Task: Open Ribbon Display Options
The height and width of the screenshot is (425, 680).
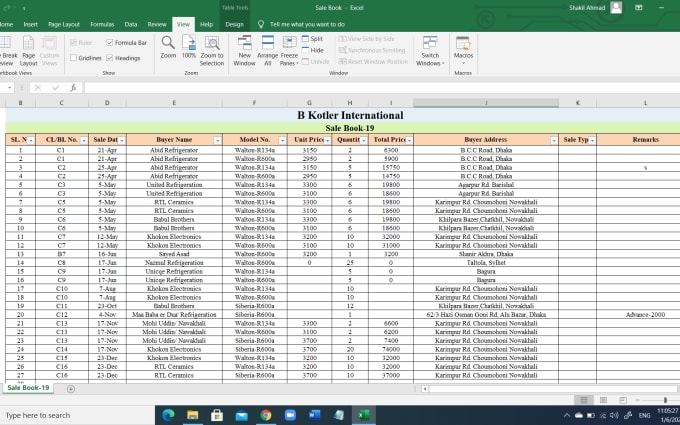Action: (638, 7)
